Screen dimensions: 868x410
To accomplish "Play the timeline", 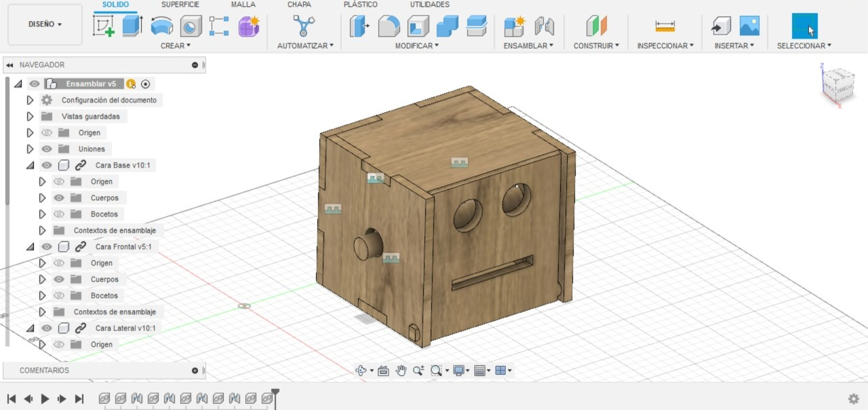I will point(45,399).
